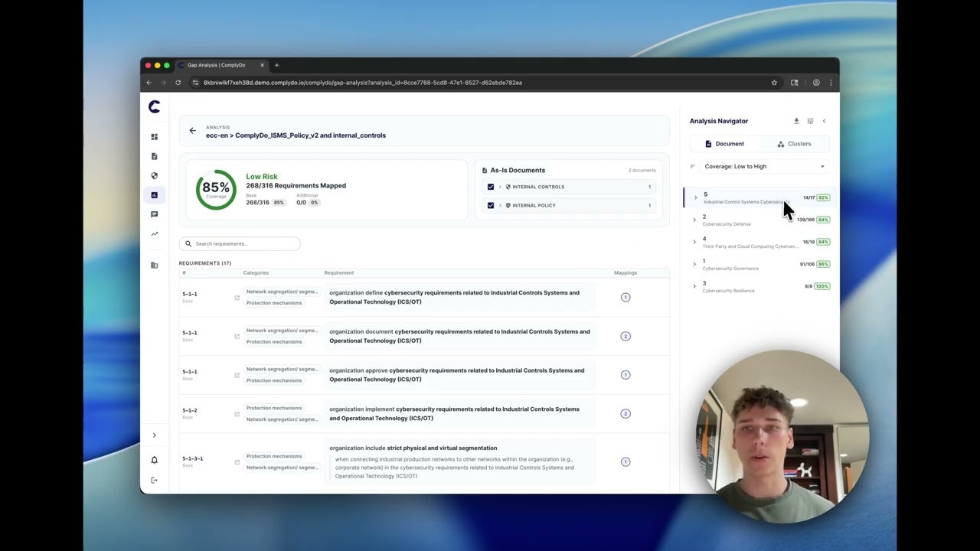
Task: Click the back arrow beside Analysis title
Action: [193, 131]
